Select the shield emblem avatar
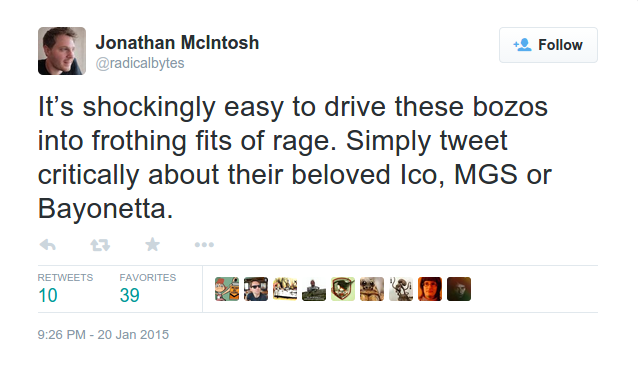This screenshot has height=375, width=638. (x=343, y=289)
